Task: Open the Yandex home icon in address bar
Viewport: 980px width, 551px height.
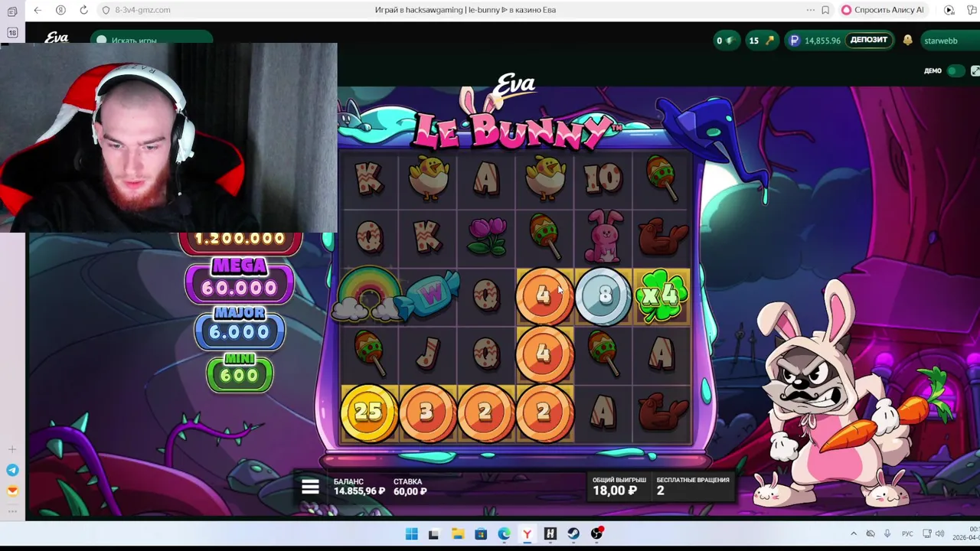Action: click(60, 10)
